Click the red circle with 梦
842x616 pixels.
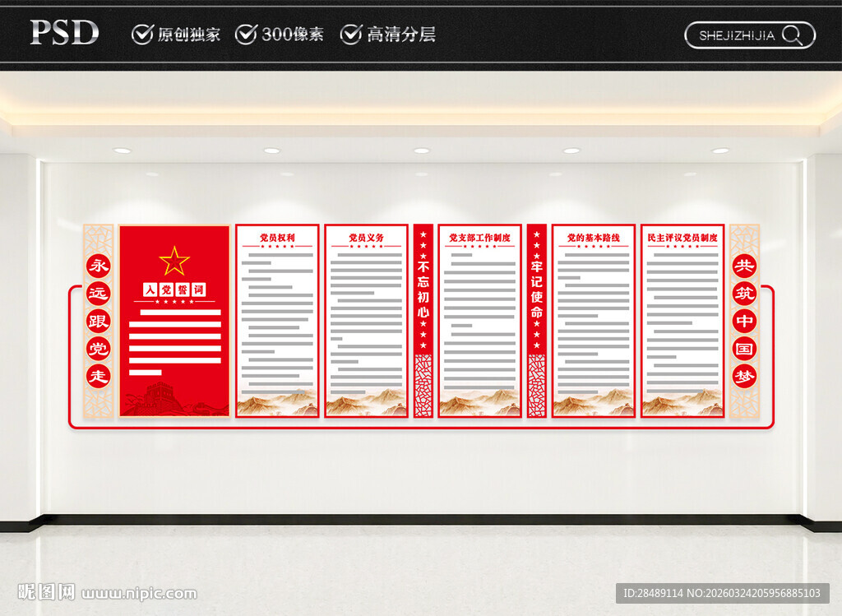pos(744,377)
